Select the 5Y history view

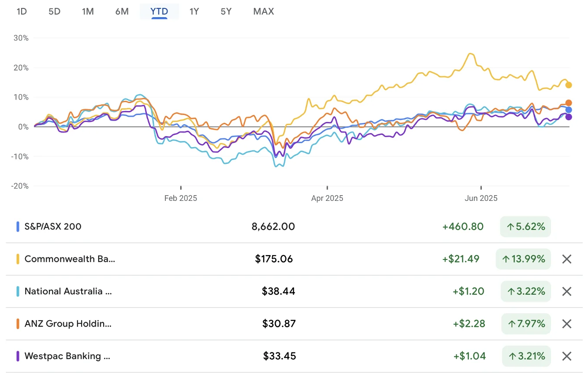[226, 11]
